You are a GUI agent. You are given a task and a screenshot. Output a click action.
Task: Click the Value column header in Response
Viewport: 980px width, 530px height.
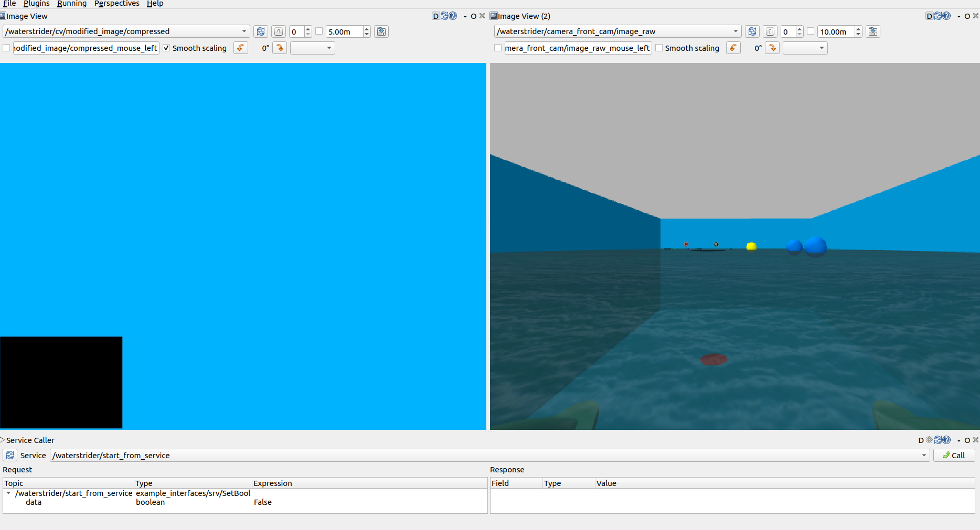[784, 483]
